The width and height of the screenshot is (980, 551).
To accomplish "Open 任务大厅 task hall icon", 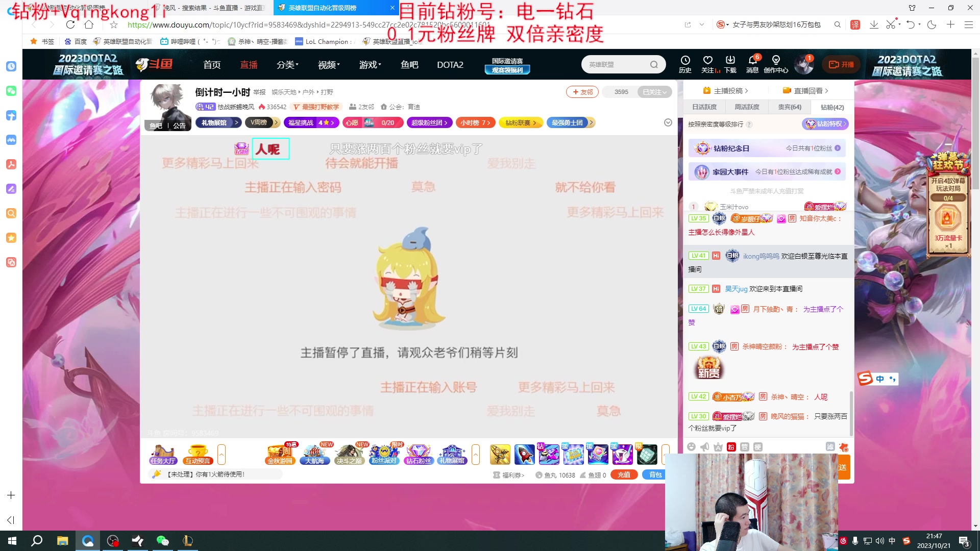I will click(163, 454).
